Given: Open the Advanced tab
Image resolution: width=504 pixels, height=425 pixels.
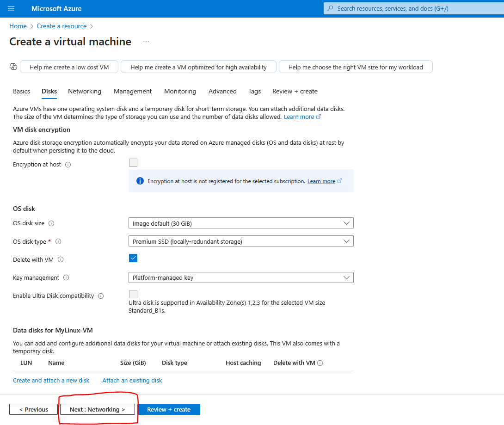Looking at the screenshot, I should tap(222, 91).
